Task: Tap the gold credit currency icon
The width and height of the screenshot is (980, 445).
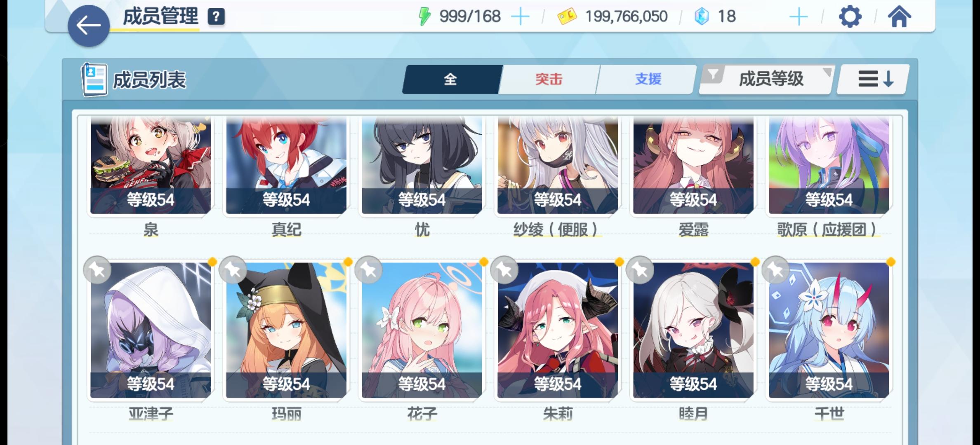Action: coord(567,17)
